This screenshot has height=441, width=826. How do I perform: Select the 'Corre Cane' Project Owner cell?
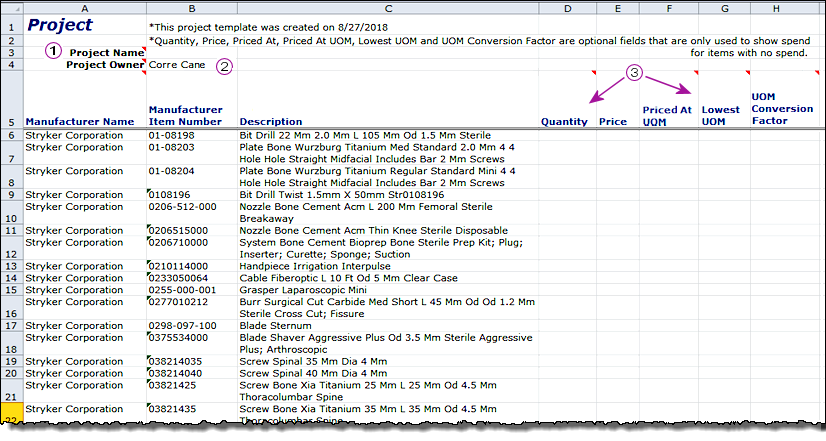point(192,65)
